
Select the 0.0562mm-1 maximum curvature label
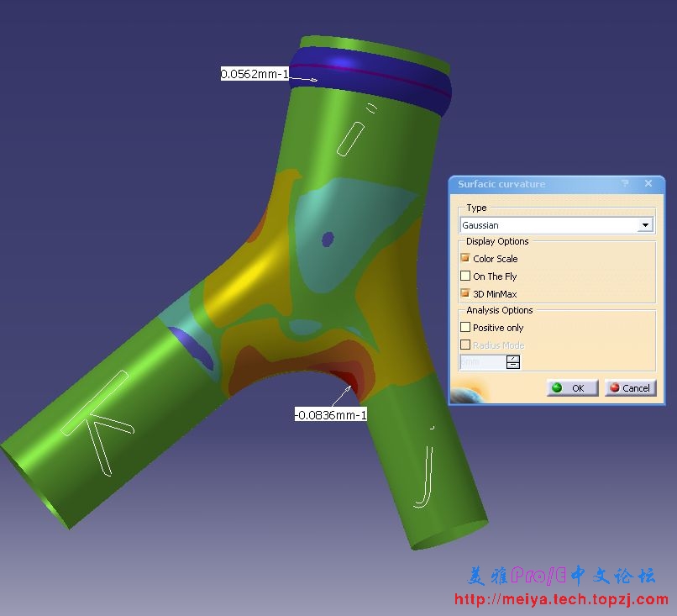(255, 74)
